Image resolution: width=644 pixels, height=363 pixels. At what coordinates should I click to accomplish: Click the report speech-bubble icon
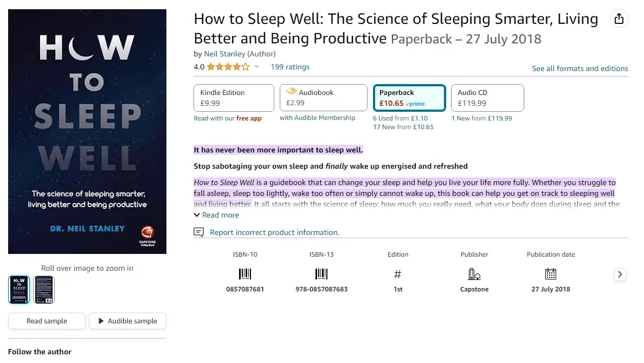coord(198,233)
